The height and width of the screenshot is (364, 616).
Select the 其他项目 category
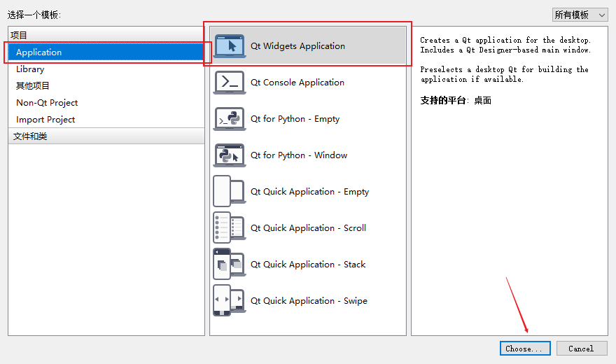[33, 86]
